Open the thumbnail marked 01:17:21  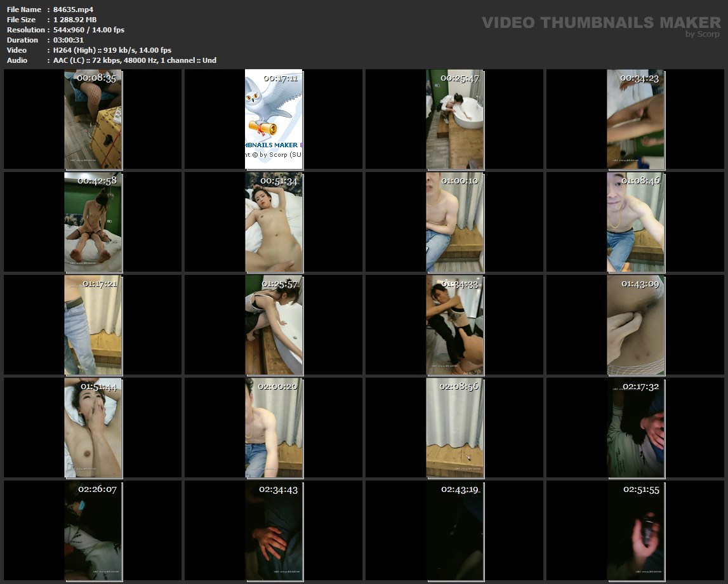(93, 325)
